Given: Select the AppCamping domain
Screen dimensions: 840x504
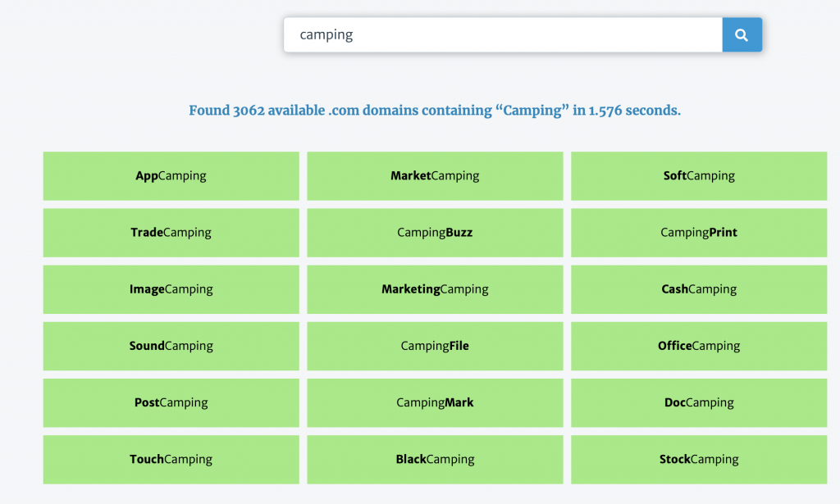Looking at the screenshot, I should coord(171,176).
